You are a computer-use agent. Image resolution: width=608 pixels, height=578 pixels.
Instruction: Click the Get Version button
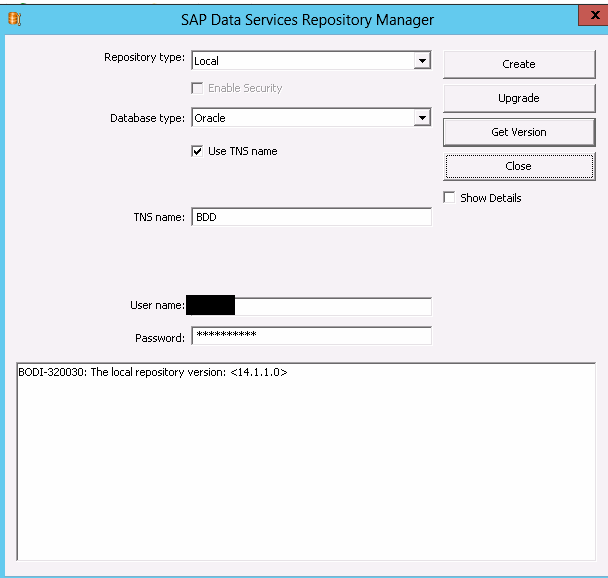click(x=519, y=132)
